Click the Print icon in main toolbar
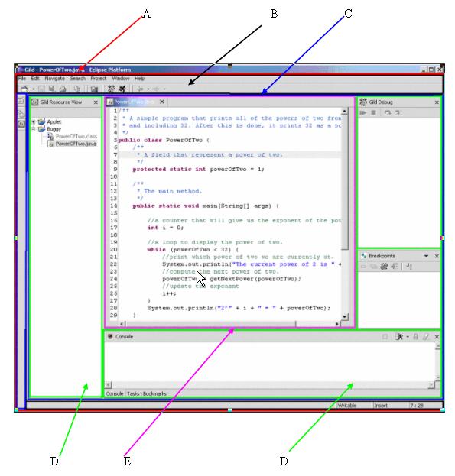This screenshot has height=476, width=455. 63,89
